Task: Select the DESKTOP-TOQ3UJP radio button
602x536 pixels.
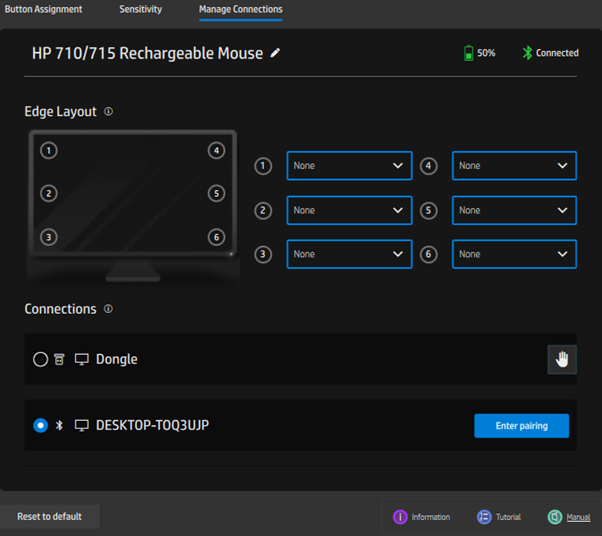Action: click(x=40, y=425)
